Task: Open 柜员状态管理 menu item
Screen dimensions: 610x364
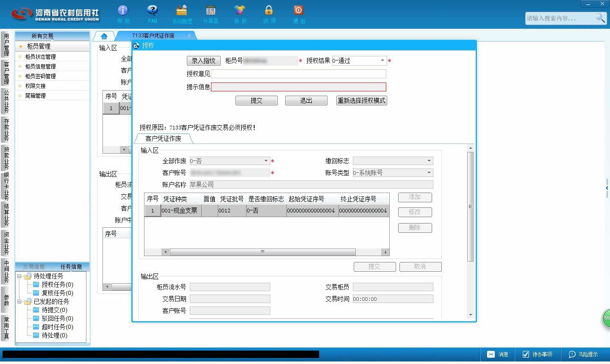Action: 53,57
